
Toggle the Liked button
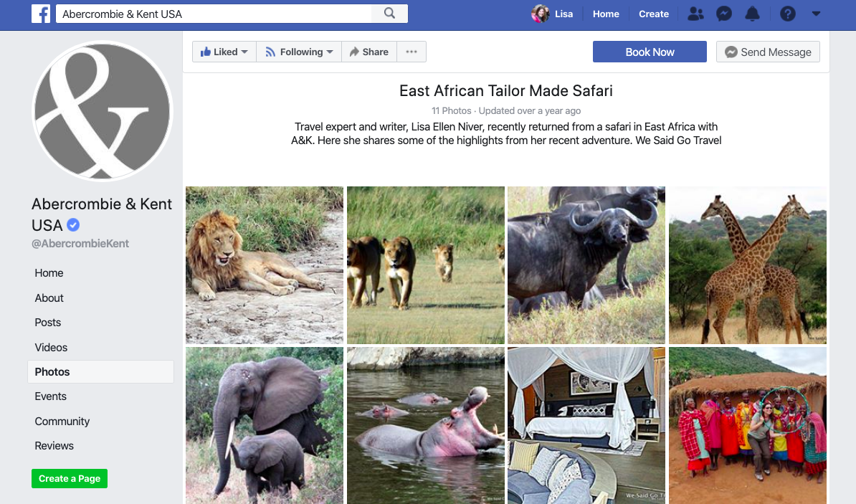[224, 52]
